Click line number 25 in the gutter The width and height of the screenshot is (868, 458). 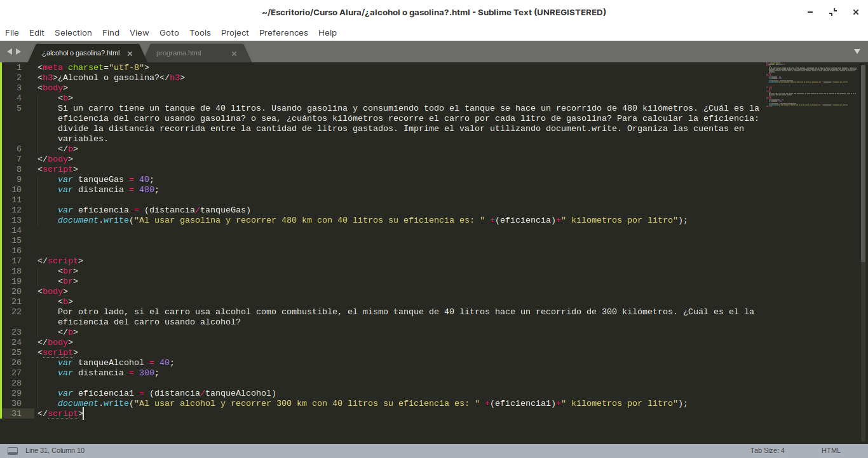[x=17, y=352]
